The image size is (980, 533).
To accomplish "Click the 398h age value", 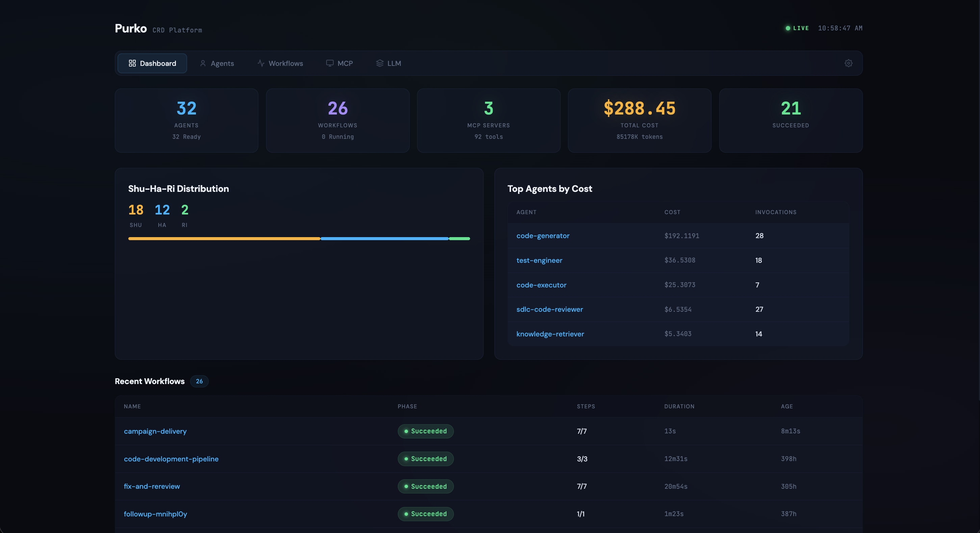I will click(x=789, y=459).
